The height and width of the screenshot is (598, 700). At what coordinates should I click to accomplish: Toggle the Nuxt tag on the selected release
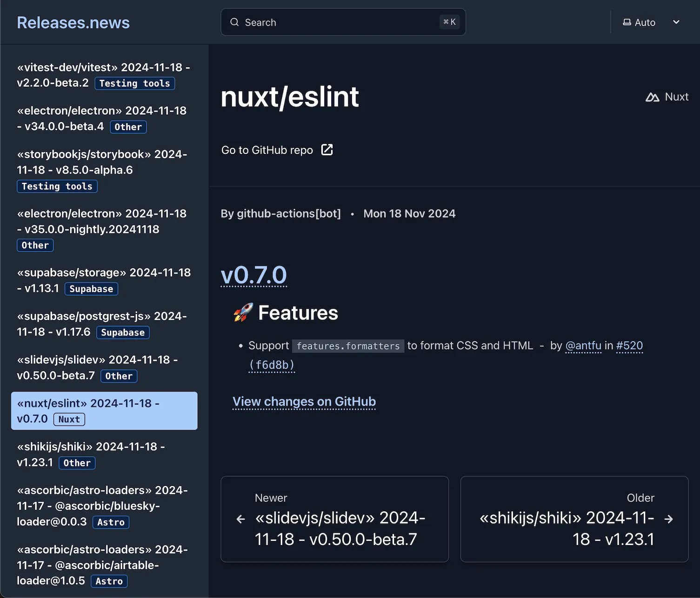(x=69, y=419)
